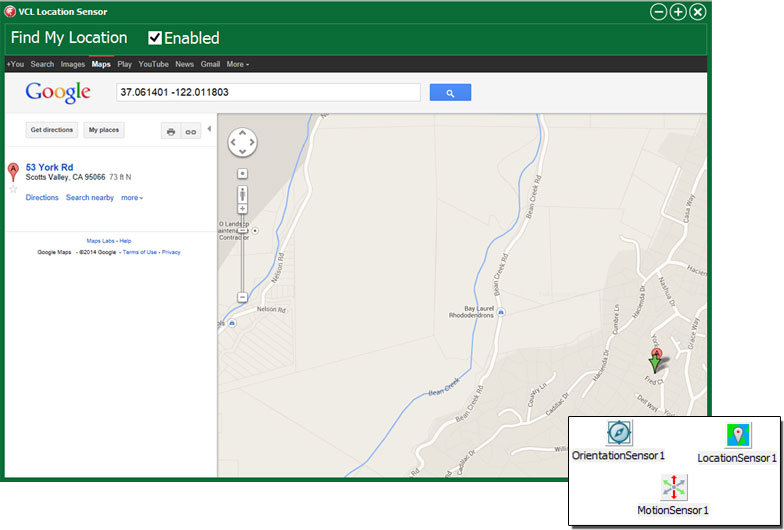
Task: Zoom out with the minus button
Action: [242, 297]
